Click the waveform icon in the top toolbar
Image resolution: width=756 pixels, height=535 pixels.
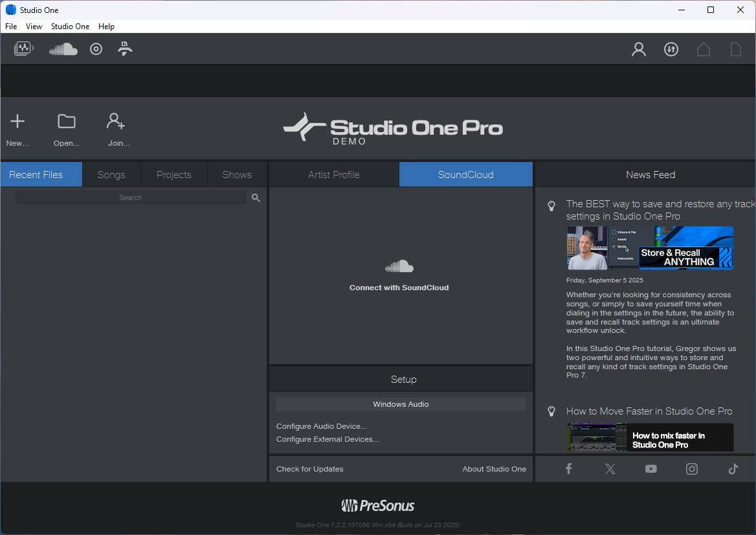click(x=24, y=49)
